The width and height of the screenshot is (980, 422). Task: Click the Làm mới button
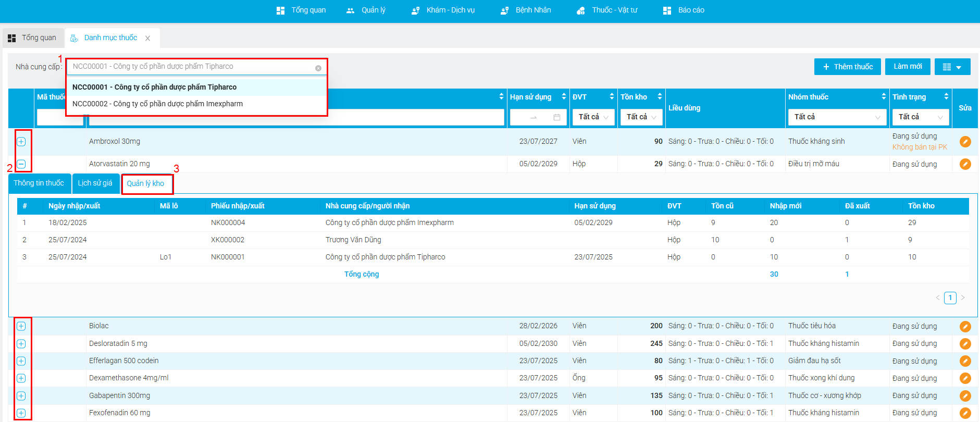[x=908, y=67]
